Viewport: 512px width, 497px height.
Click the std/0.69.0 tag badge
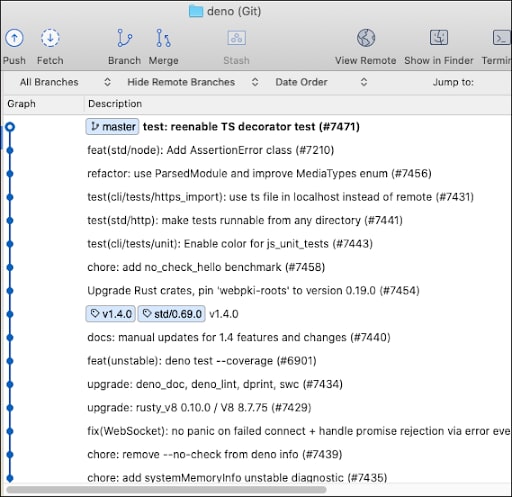point(172,314)
